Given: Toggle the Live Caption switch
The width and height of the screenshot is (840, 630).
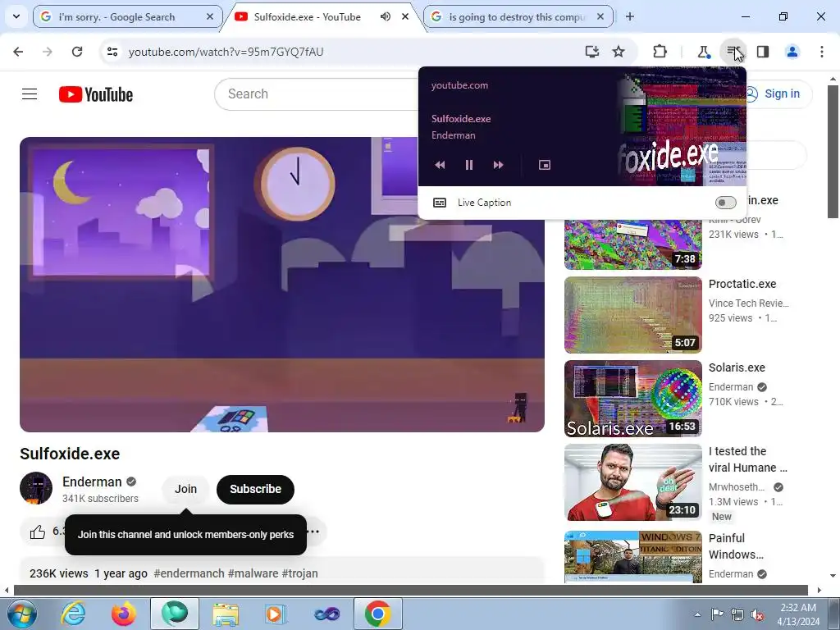Looking at the screenshot, I should (x=725, y=203).
